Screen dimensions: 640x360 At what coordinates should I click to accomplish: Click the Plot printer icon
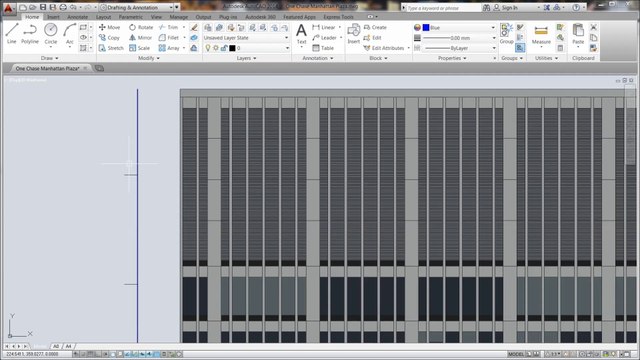click(x=63, y=7)
